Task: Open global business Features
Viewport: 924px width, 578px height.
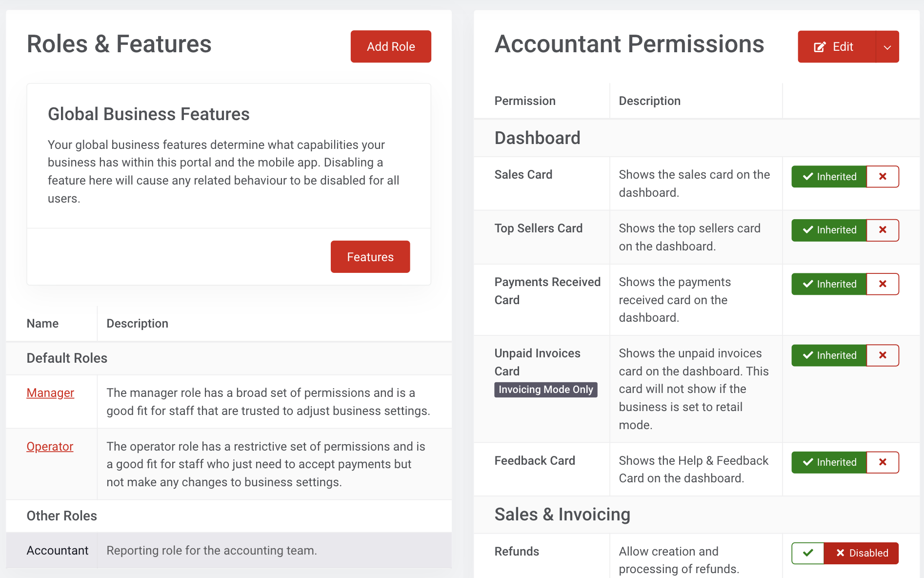Action: 370,257
